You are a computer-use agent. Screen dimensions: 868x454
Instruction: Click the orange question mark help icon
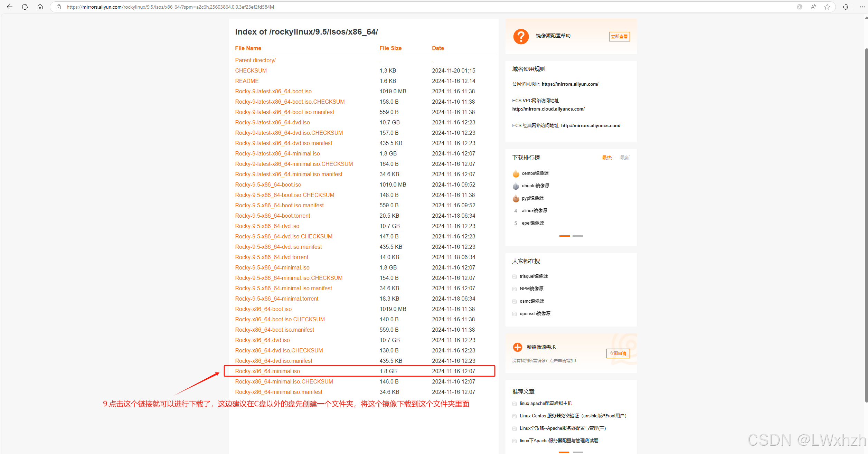tap(521, 36)
